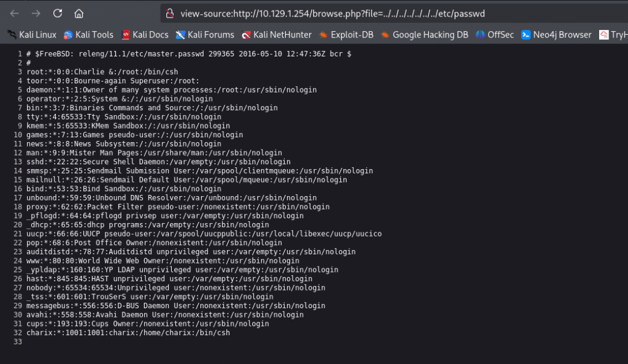Viewport: 628px width, 364px height.
Task: Open the Exploit-DB bookmark
Action: click(346, 35)
